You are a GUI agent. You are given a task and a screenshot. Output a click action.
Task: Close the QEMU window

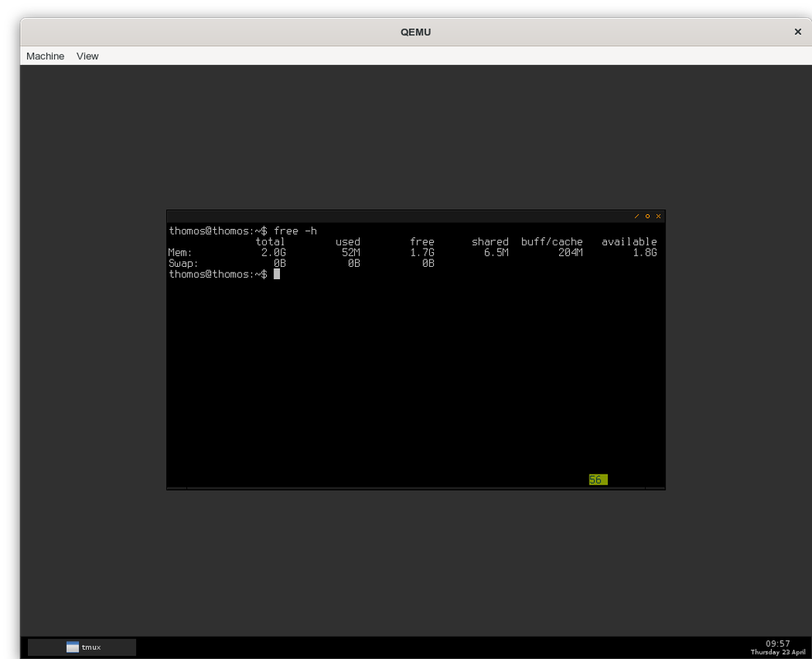coord(797,31)
